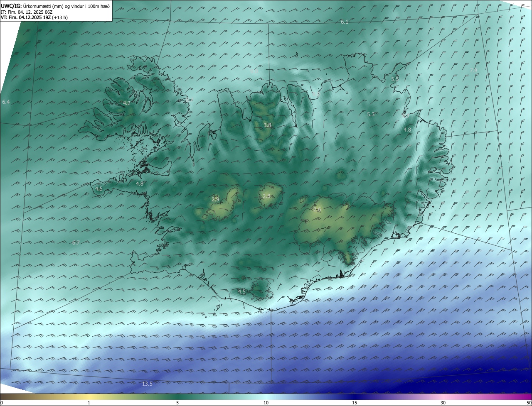Viewport: 532px width, 406px height.
Task: Click the 7.9 value label on the map
Action: coord(473,70)
